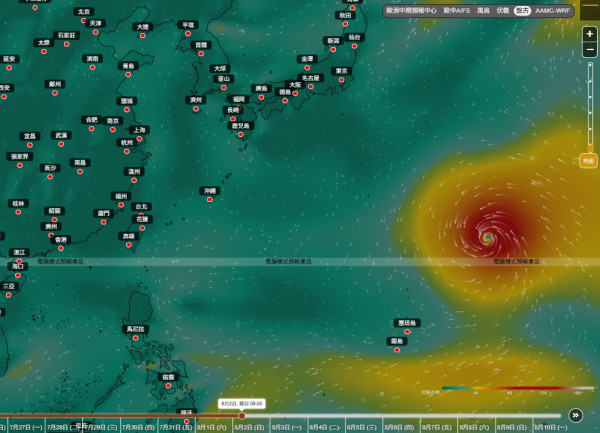Select the AAMC-WRF model tab

pyautogui.click(x=553, y=11)
